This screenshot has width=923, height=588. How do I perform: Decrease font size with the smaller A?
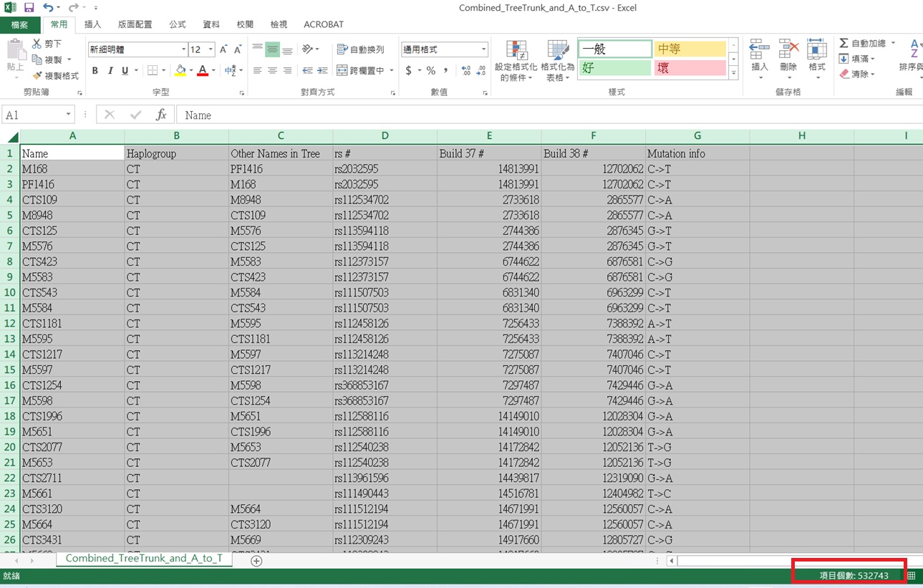(238, 49)
